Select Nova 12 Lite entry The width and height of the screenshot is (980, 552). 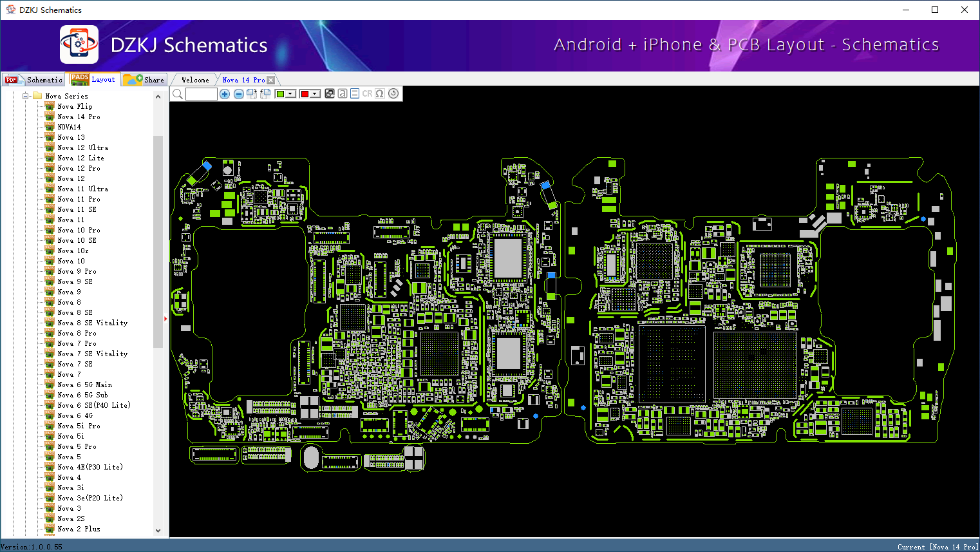(x=80, y=158)
